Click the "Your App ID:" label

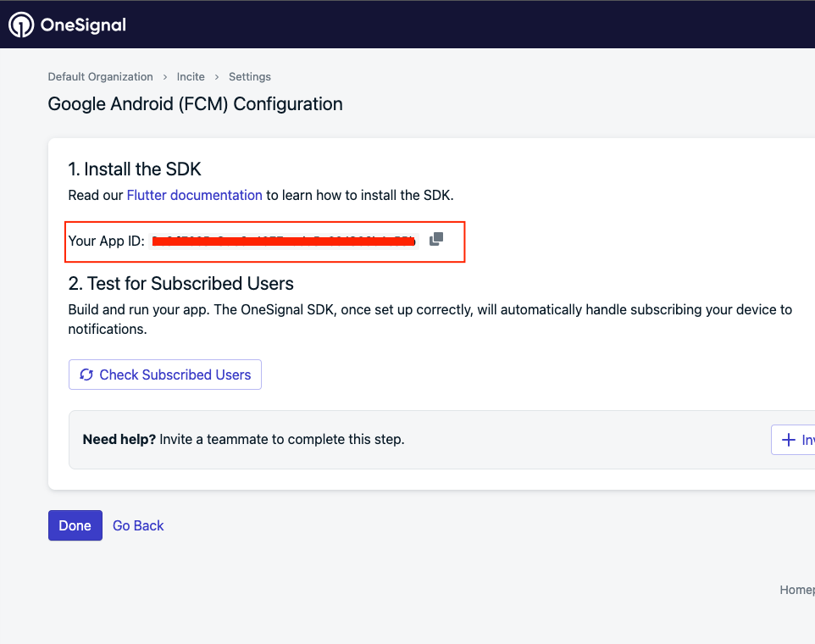tap(106, 241)
